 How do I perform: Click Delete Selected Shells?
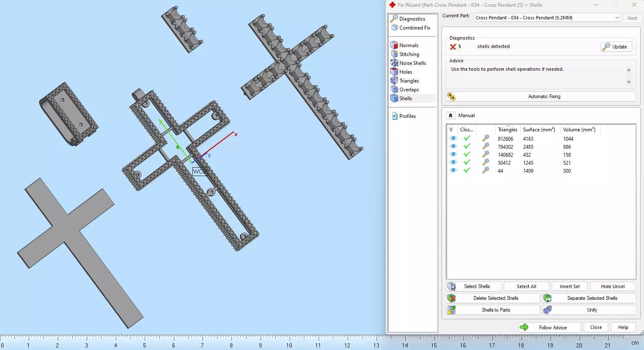(x=493, y=298)
